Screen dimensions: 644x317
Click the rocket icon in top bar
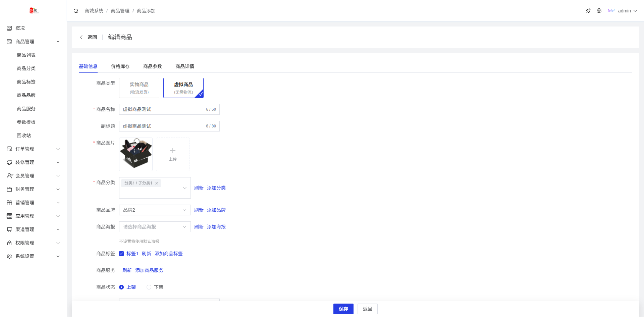pos(588,11)
